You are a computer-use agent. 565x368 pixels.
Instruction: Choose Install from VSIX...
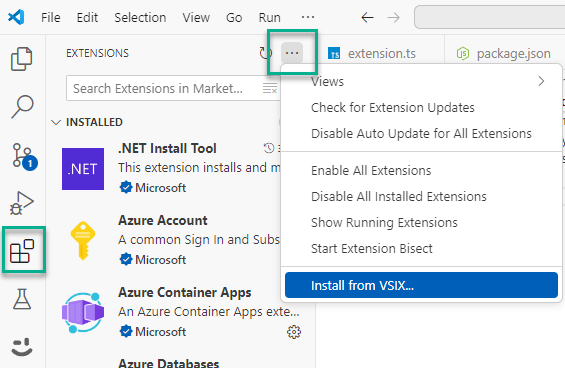click(x=421, y=285)
